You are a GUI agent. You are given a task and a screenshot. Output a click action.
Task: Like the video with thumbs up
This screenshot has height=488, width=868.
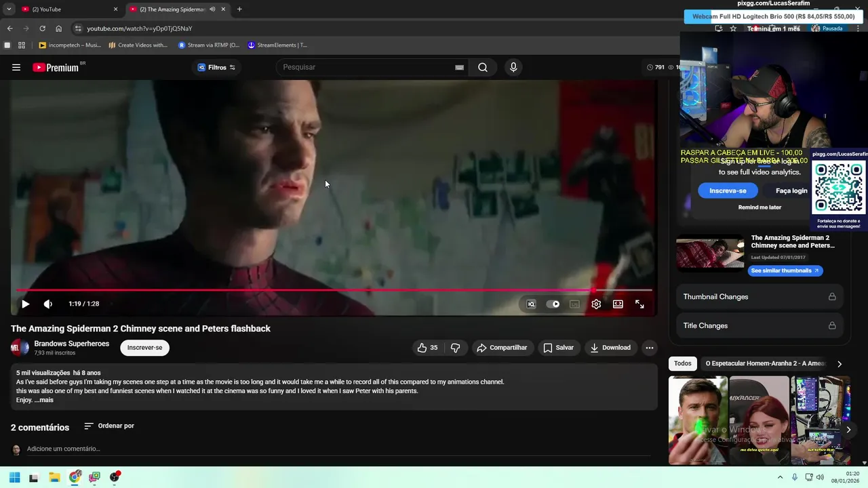(x=427, y=348)
